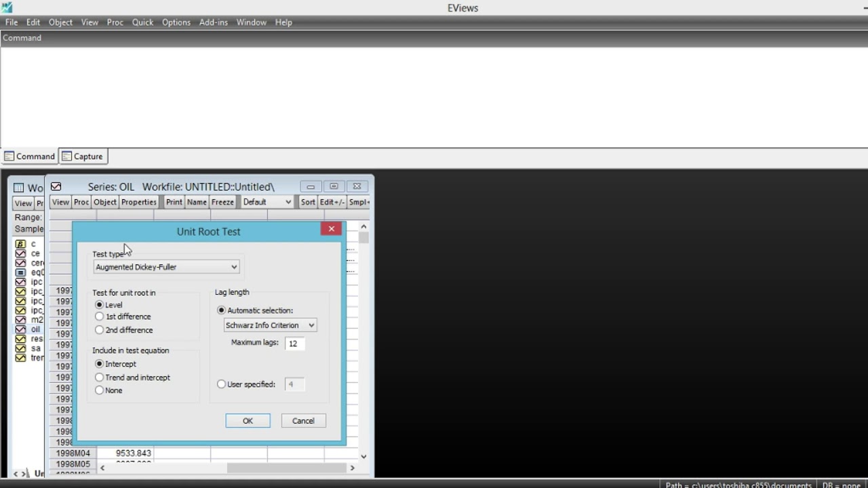Open the Options menu
The width and height of the screenshot is (868, 488).
(176, 22)
